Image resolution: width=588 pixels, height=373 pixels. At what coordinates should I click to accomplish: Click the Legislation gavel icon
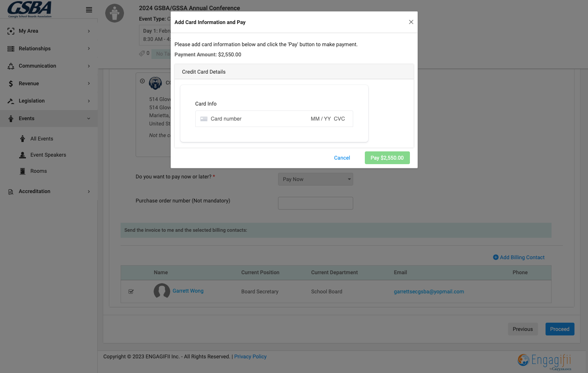coord(11,101)
